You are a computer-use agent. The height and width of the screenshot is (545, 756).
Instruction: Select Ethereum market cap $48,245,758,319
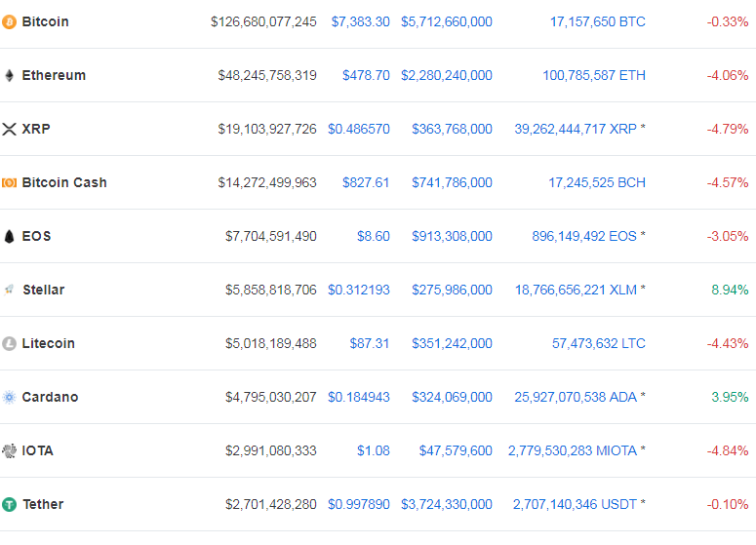coord(267,75)
